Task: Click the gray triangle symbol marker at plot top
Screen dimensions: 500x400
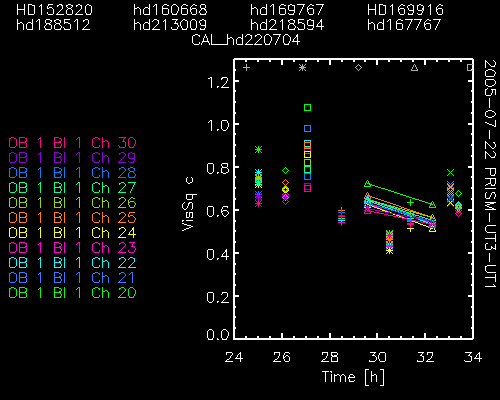Action: pos(414,68)
